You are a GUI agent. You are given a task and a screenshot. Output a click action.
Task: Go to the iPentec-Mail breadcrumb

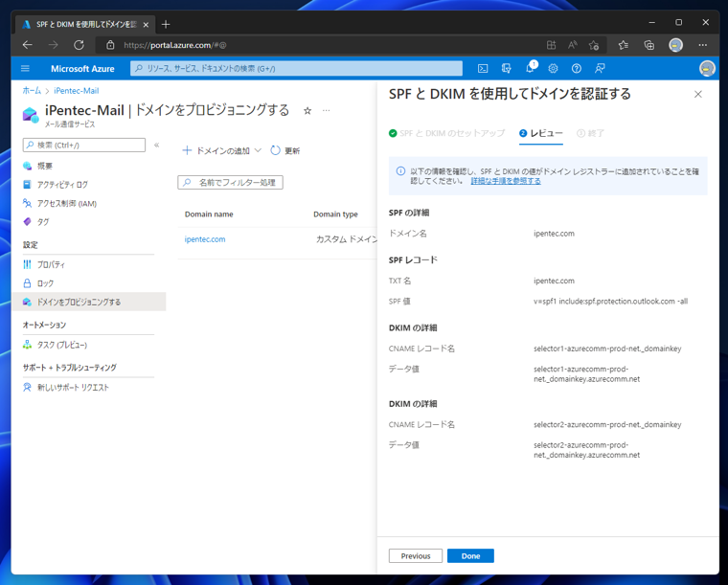(76, 90)
